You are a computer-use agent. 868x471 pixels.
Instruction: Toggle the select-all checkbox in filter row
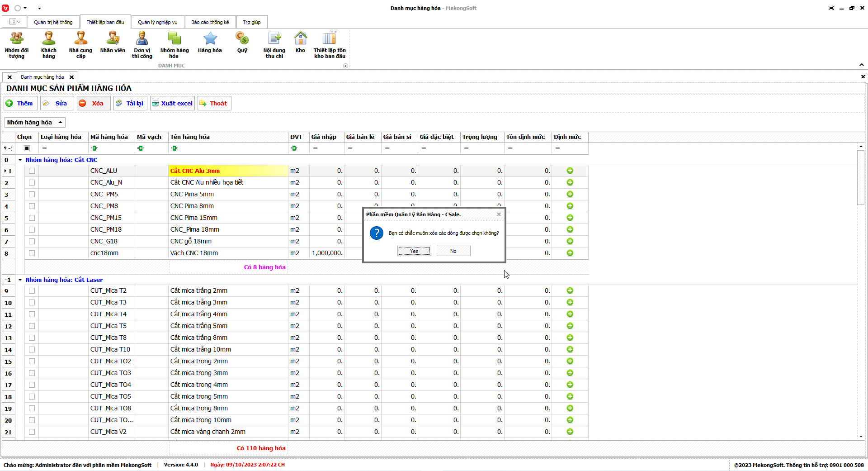pyautogui.click(x=27, y=148)
